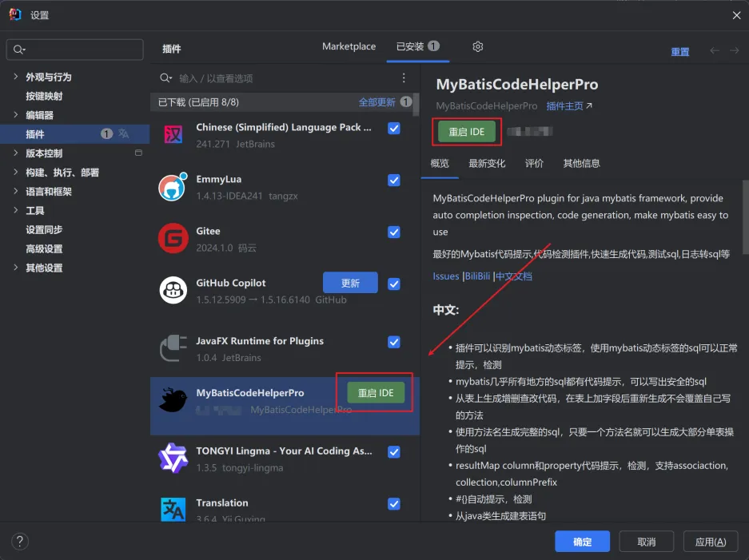Open the 其他信息 tab

(581, 163)
